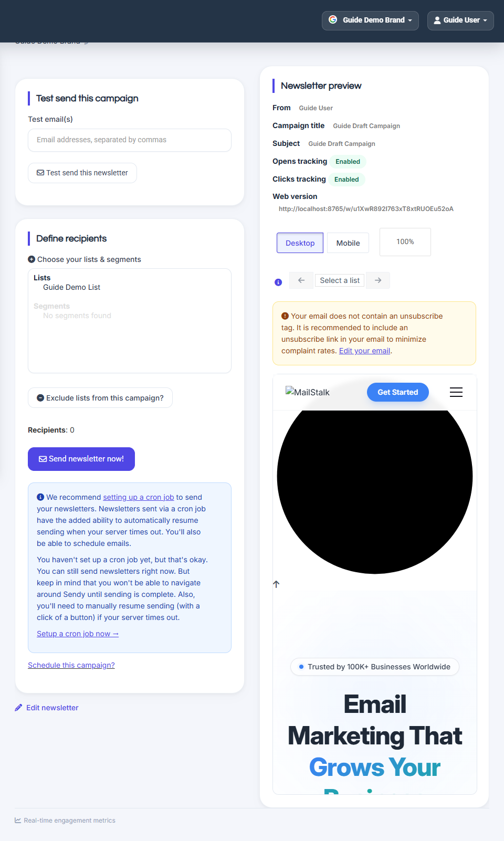
Task: Open the Guide Demo Brand dropdown
Action: 370,20
